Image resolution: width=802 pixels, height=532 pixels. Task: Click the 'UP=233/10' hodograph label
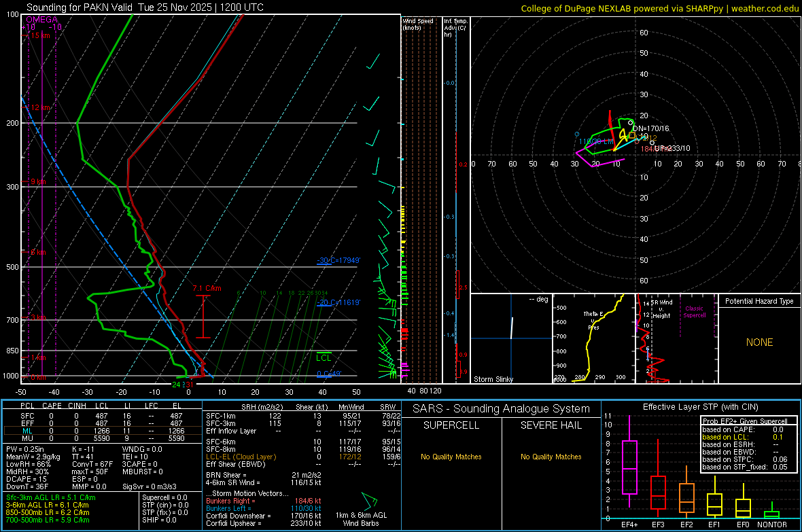(672, 148)
